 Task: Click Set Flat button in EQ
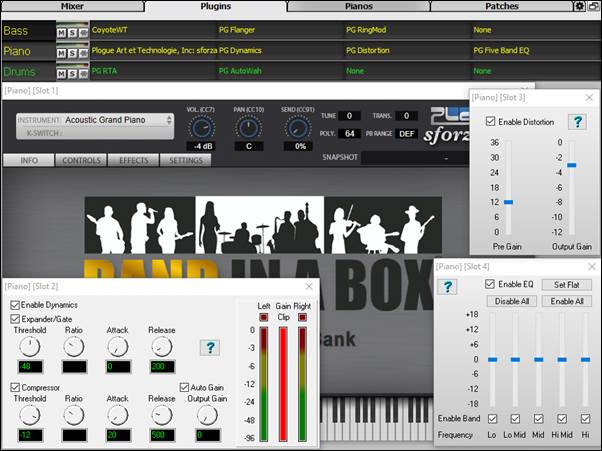(x=566, y=285)
